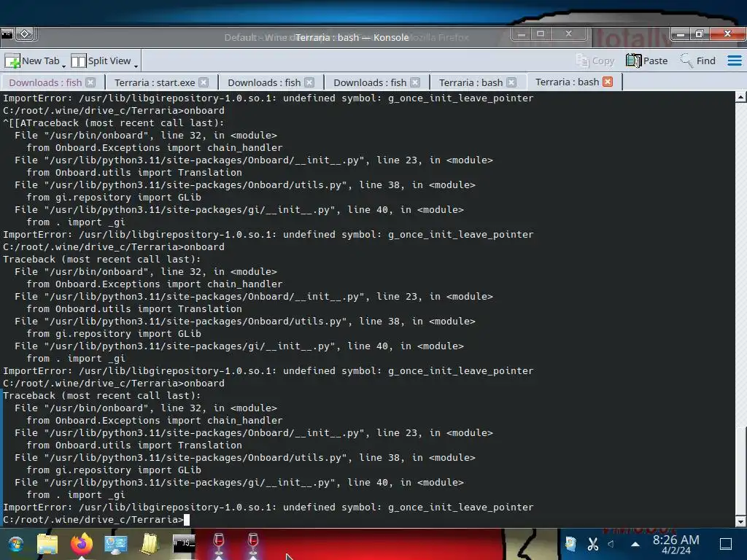The height and width of the screenshot is (560, 747).
Task: Maximize the background Firefox window
Action: coord(541,34)
